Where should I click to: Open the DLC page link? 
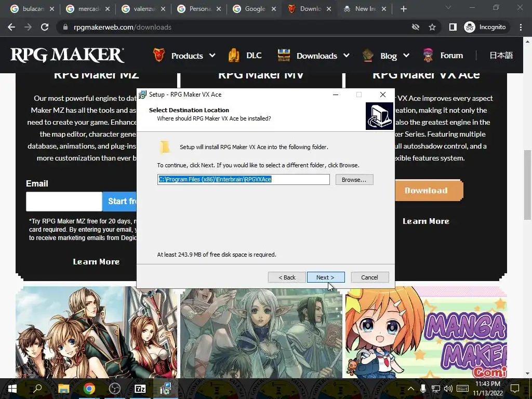pos(254,55)
